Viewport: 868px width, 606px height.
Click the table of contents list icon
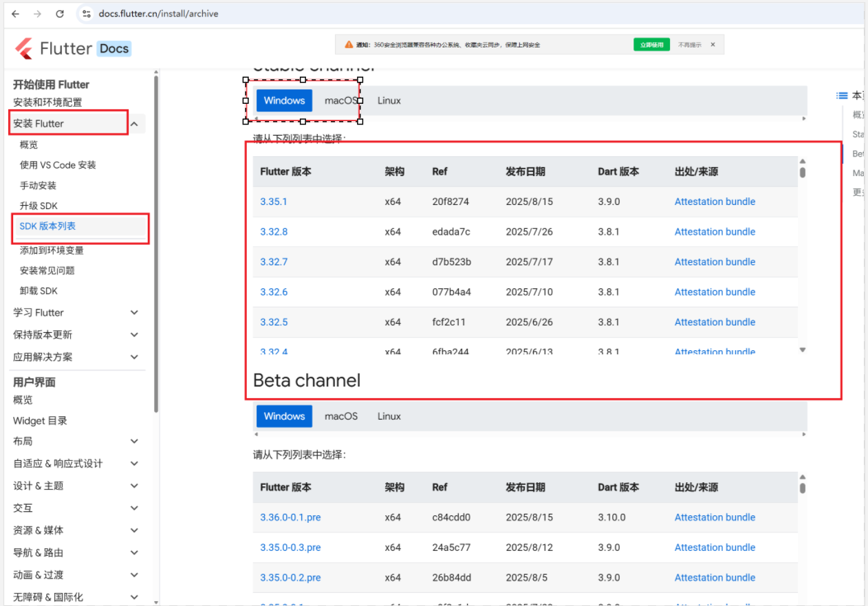tap(842, 96)
